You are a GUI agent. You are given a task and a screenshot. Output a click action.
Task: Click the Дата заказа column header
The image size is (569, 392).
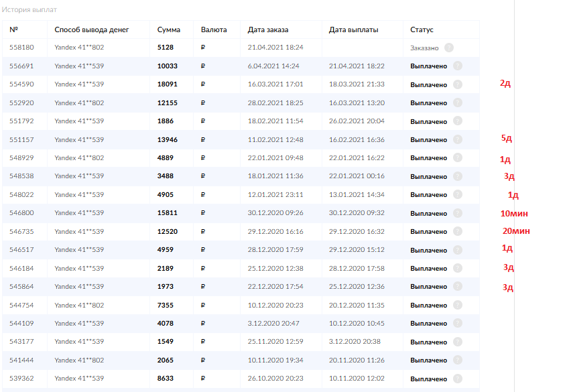click(268, 29)
